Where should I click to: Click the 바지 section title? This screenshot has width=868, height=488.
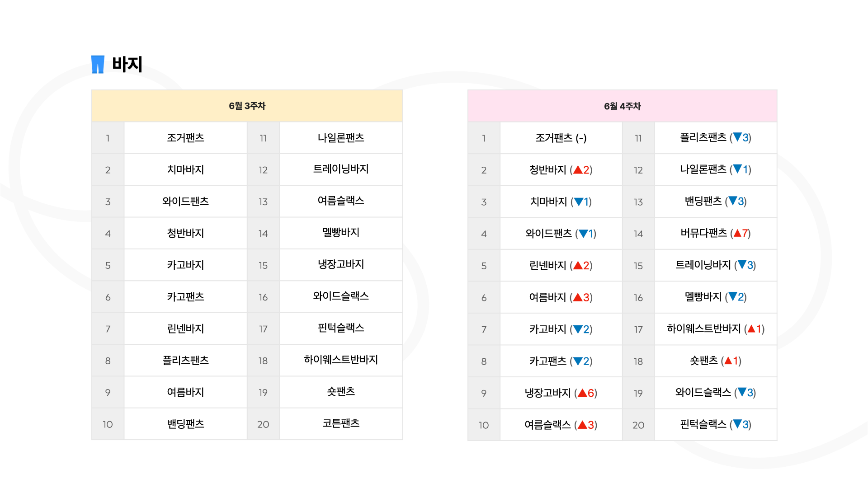[127, 64]
